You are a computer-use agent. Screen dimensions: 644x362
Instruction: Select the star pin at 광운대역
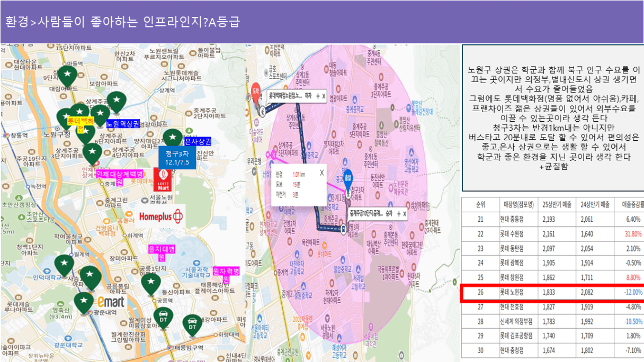coord(83,303)
